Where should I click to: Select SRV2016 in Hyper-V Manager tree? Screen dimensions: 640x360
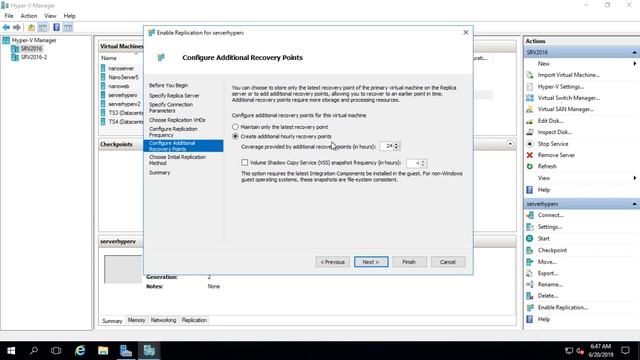tap(31, 49)
